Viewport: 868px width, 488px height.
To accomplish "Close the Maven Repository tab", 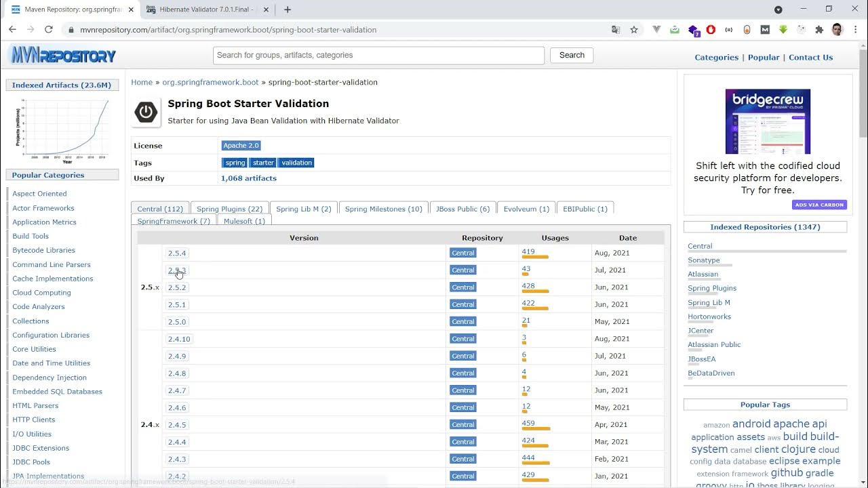I will pos(132,9).
